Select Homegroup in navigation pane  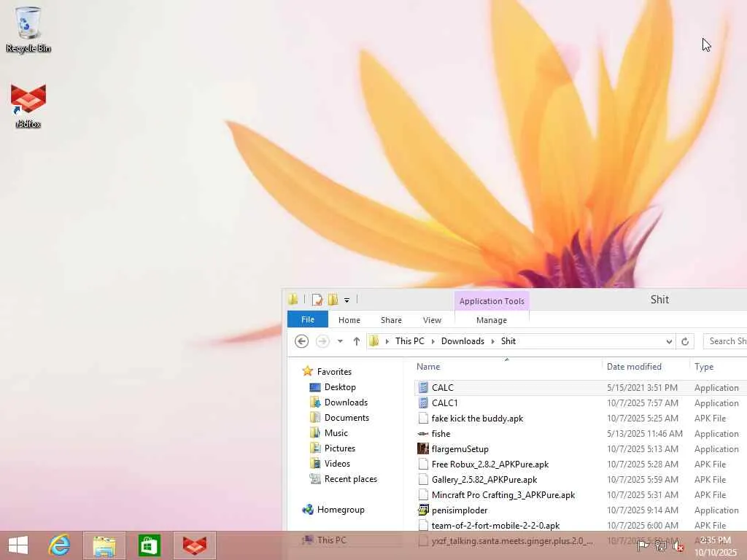pyautogui.click(x=341, y=510)
